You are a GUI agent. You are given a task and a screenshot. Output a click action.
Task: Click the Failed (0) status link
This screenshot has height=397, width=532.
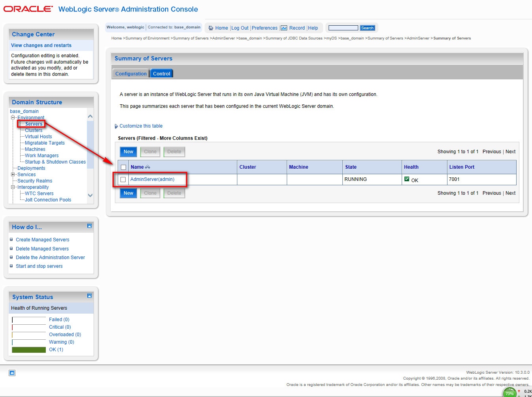59,320
